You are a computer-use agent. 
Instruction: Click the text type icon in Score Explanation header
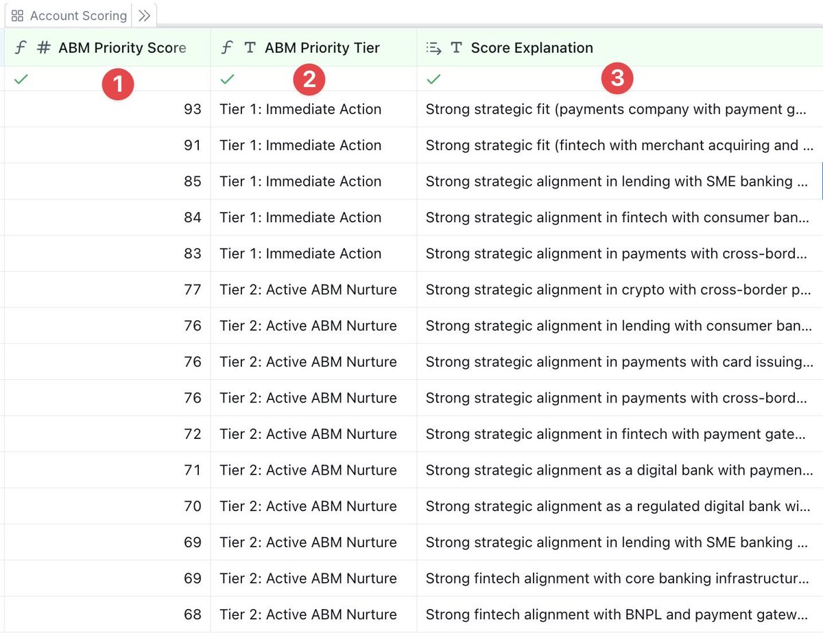click(456, 48)
